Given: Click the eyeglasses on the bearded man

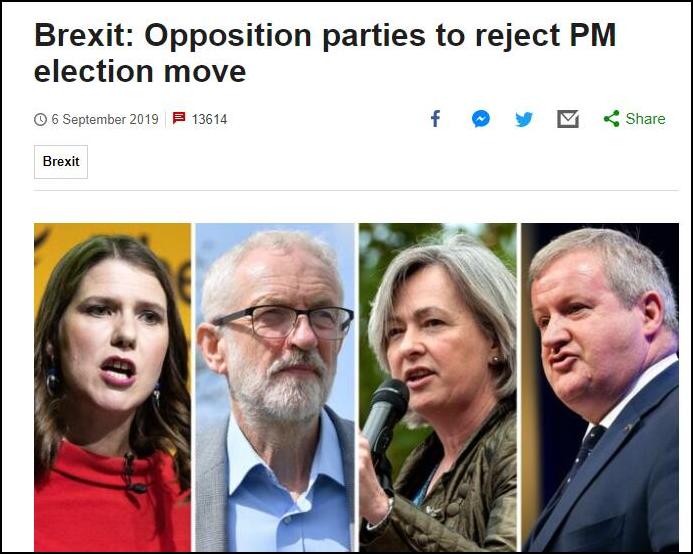Looking at the screenshot, I should pos(284,321).
